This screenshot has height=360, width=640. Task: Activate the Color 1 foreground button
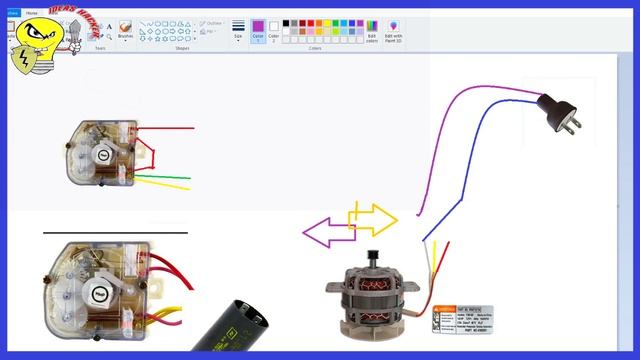tap(258, 31)
